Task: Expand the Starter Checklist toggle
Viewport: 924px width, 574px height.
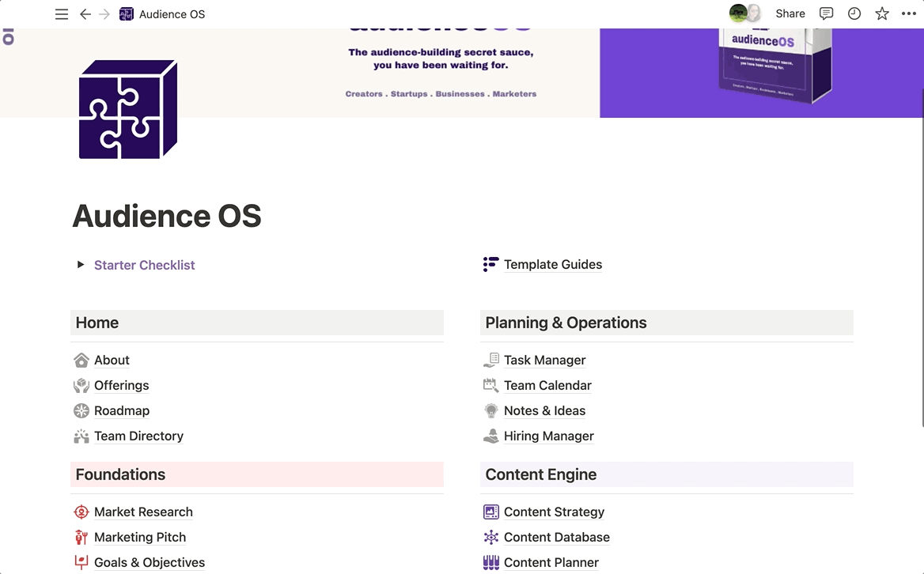Action: pyautogui.click(x=80, y=265)
